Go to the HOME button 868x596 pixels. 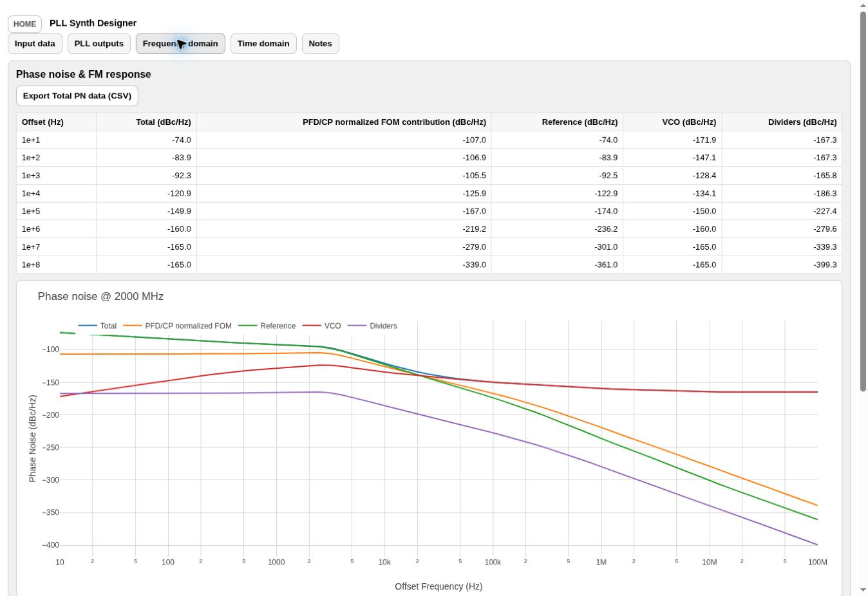coord(24,24)
